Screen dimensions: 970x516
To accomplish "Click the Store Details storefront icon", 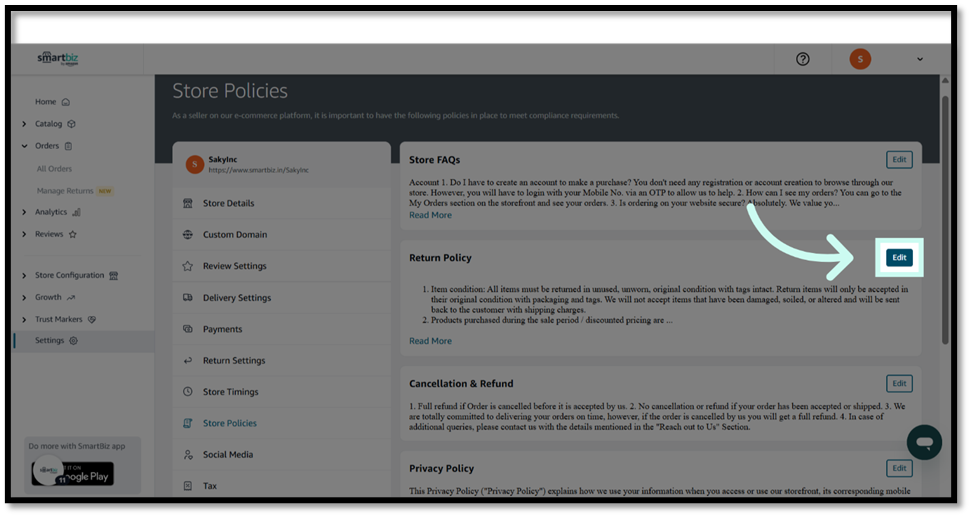I will (188, 203).
